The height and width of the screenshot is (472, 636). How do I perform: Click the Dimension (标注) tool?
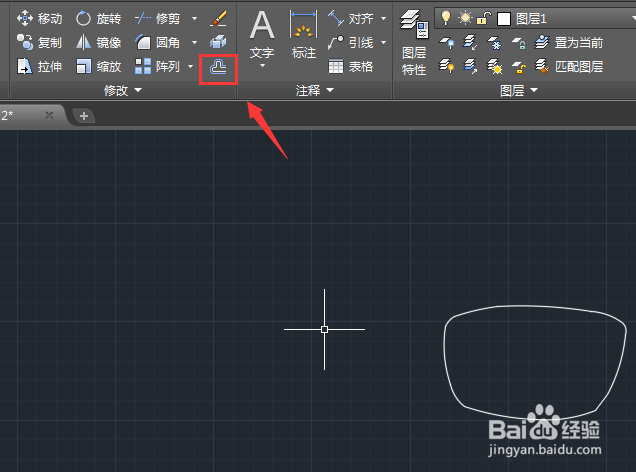303,34
